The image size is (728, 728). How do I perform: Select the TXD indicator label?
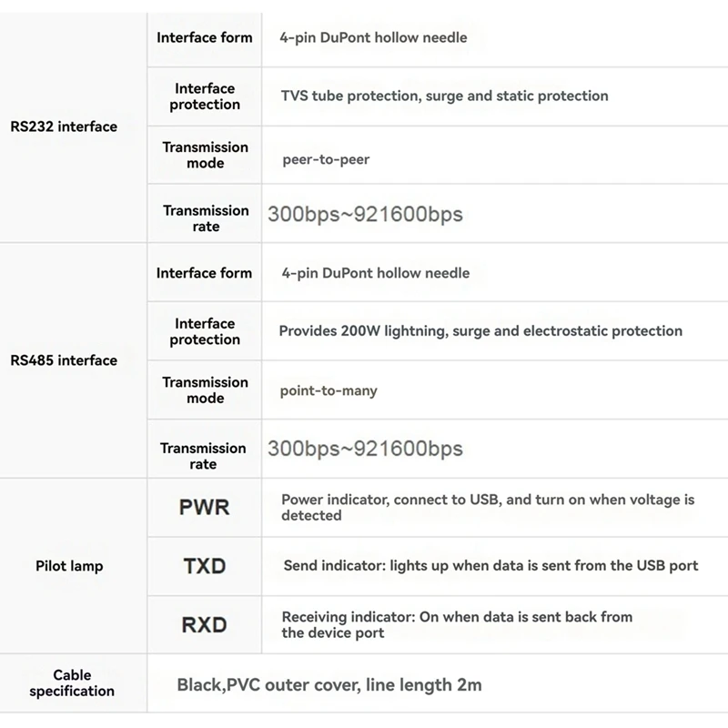[x=205, y=566]
